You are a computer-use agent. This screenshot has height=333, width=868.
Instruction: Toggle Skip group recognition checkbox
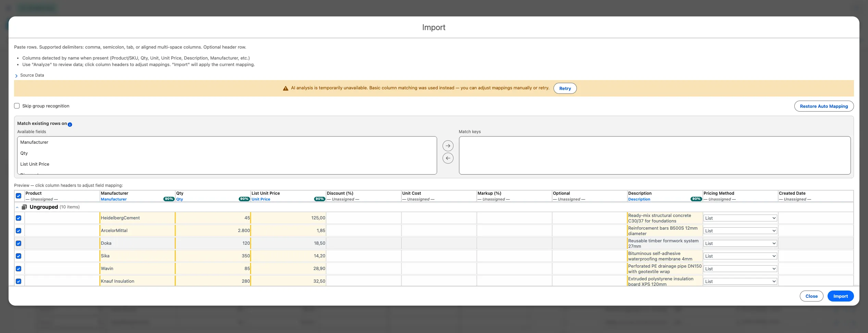(17, 106)
